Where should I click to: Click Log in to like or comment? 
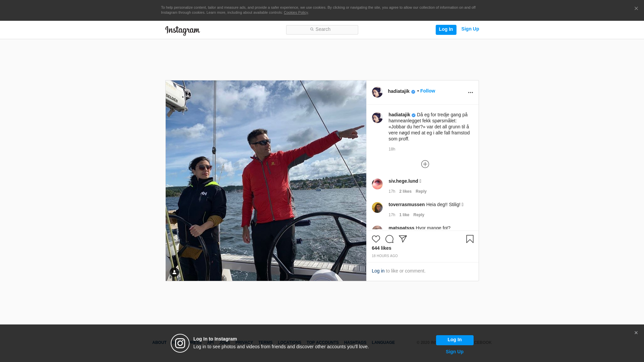point(378,271)
